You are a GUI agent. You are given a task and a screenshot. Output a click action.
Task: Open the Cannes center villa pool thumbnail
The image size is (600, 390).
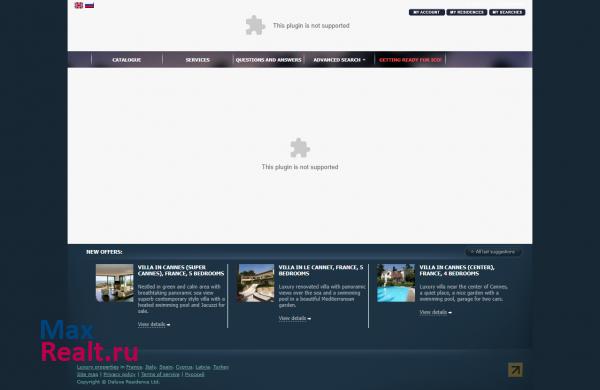[396, 283]
